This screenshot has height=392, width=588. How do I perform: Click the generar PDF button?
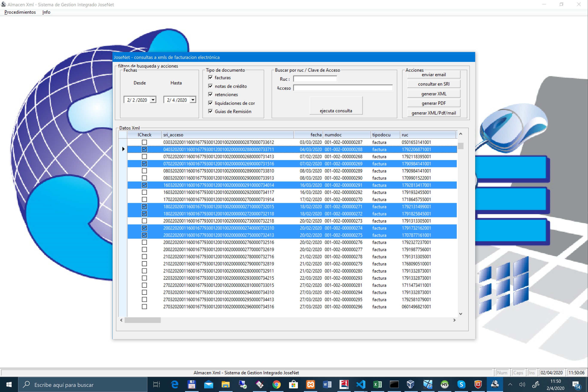[433, 103]
